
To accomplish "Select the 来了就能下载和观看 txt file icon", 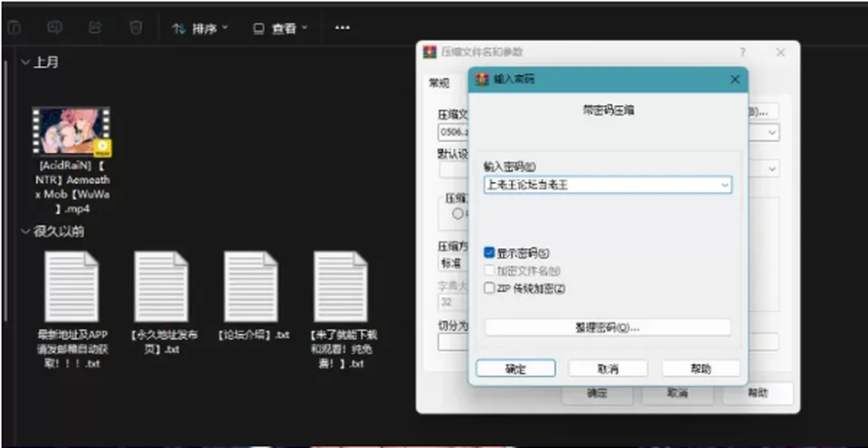I will (x=341, y=286).
